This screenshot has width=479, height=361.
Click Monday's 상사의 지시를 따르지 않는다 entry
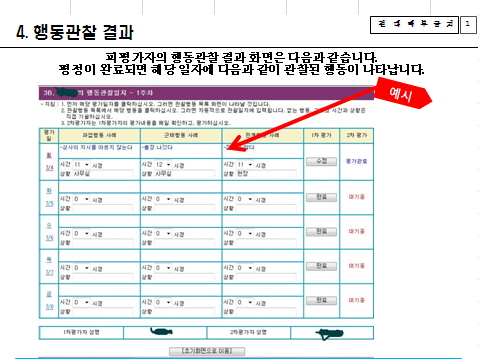(97, 147)
